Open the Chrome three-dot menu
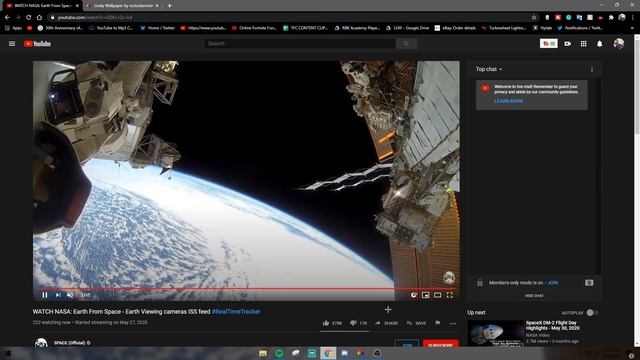 tap(633, 18)
